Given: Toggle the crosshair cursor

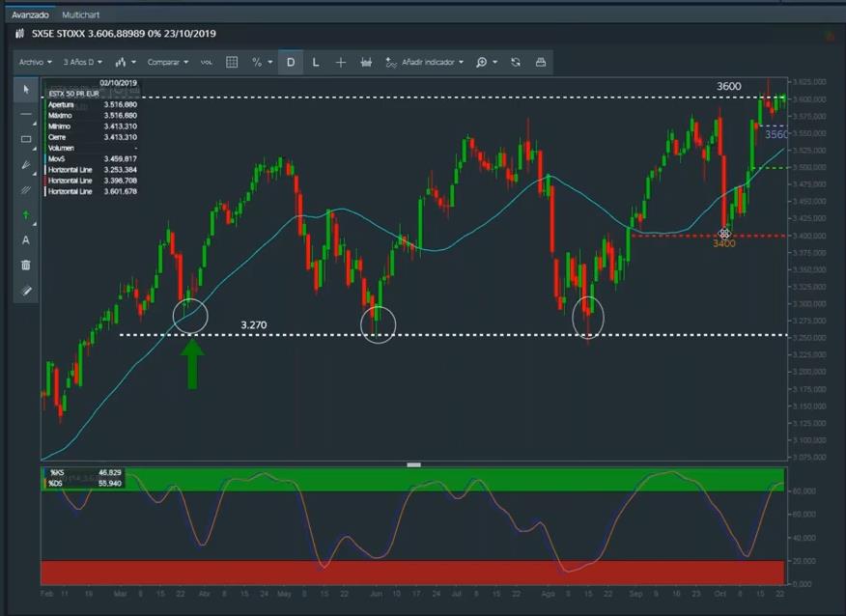Looking at the screenshot, I should (x=341, y=62).
